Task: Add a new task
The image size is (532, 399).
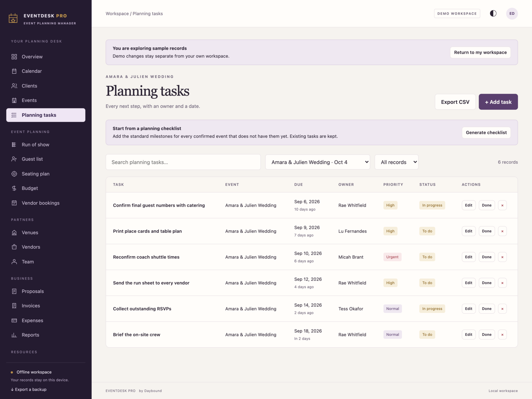Action: 498,102
